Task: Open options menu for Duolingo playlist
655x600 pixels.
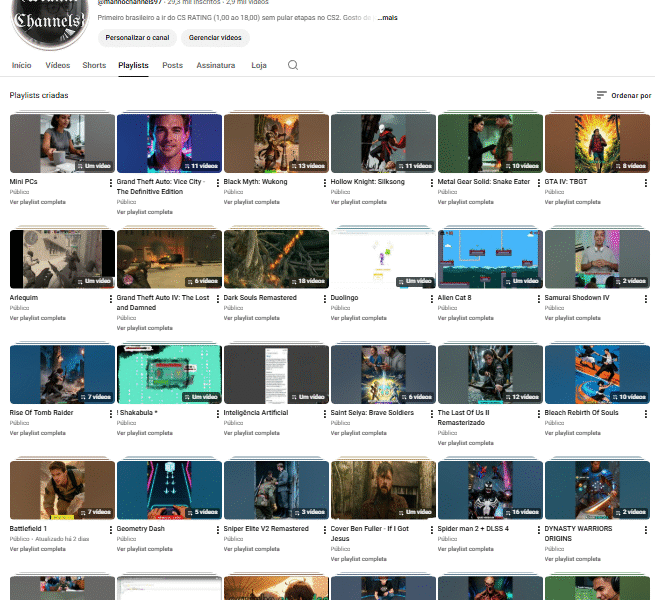Action: click(x=432, y=299)
